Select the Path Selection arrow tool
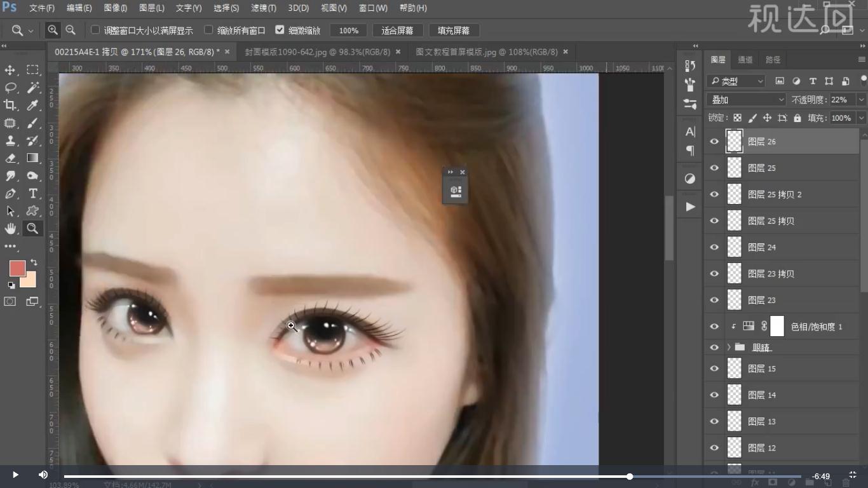 pyautogui.click(x=10, y=211)
